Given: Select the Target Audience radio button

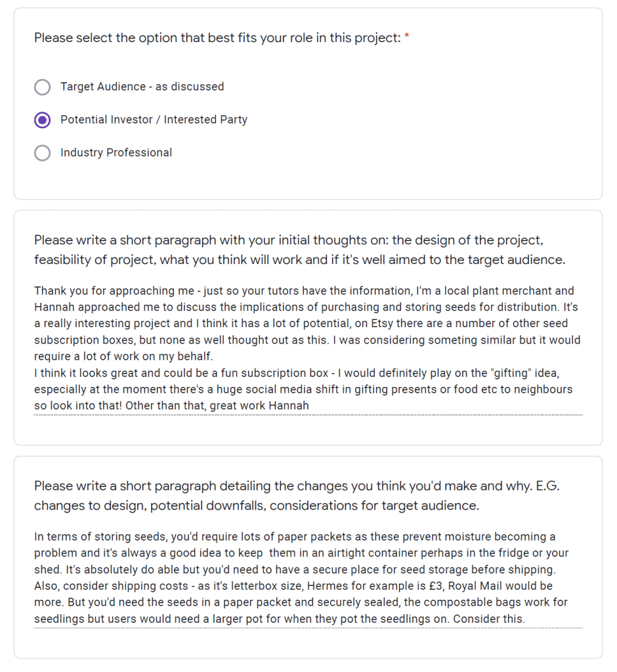Looking at the screenshot, I should click(42, 87).
